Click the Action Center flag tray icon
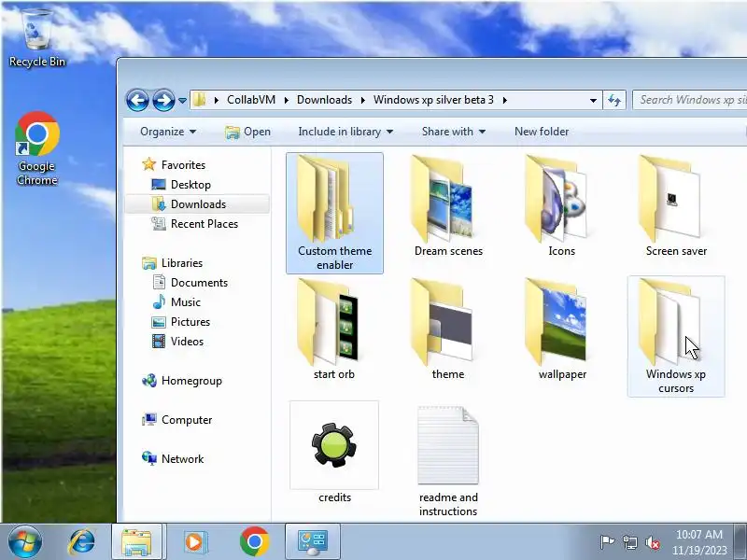The image size is (747, 560). (x=607, y=542)
